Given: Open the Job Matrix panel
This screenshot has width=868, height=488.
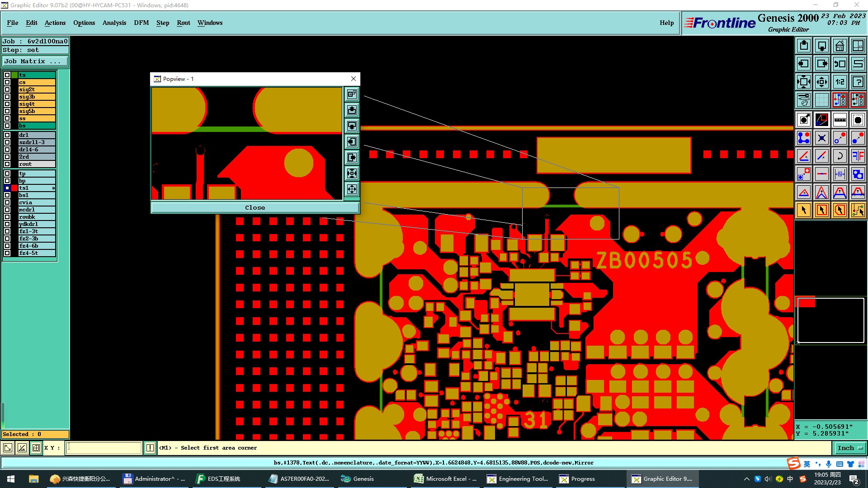Looking at the screenshot, I should [x=35, y=61].
